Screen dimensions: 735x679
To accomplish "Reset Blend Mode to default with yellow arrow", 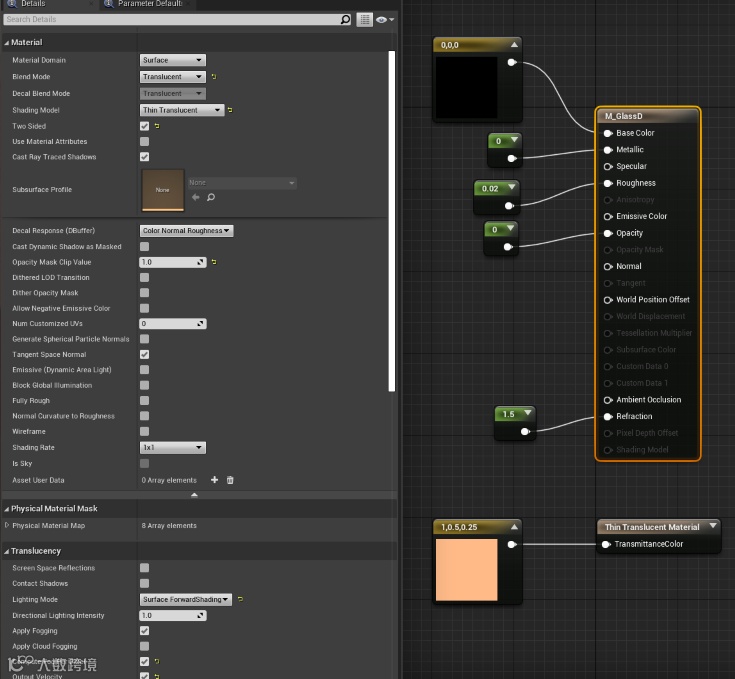I will (x=214, y=77).
